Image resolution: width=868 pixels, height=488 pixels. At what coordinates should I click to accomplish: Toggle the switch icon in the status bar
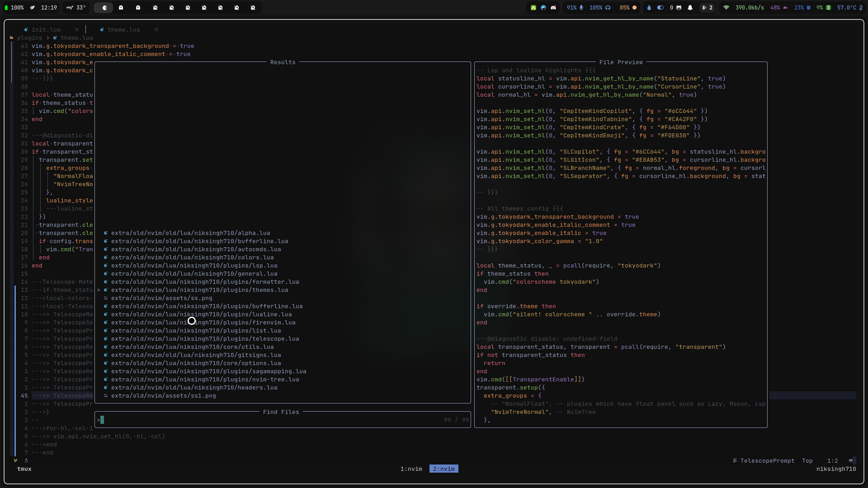coord(660,8)
